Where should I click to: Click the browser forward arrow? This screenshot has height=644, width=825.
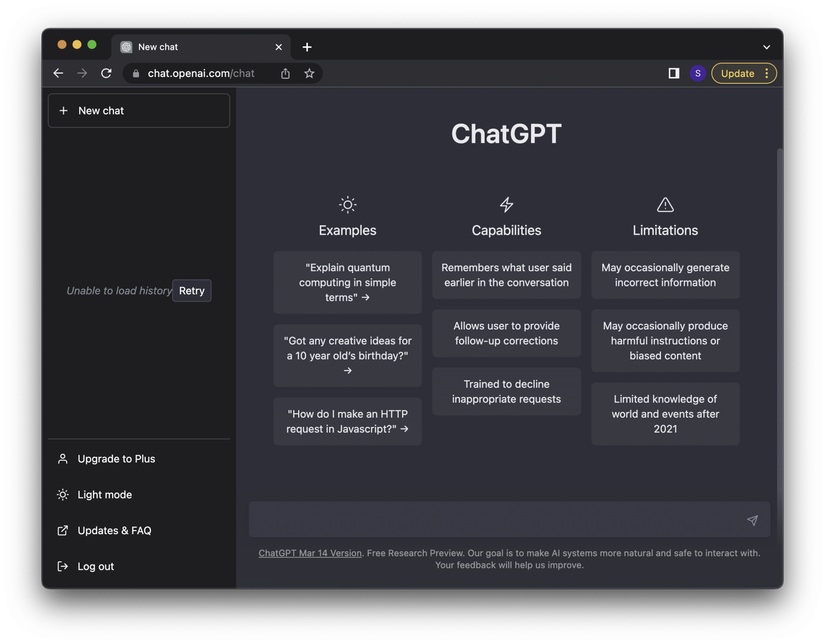pos(82,73)
